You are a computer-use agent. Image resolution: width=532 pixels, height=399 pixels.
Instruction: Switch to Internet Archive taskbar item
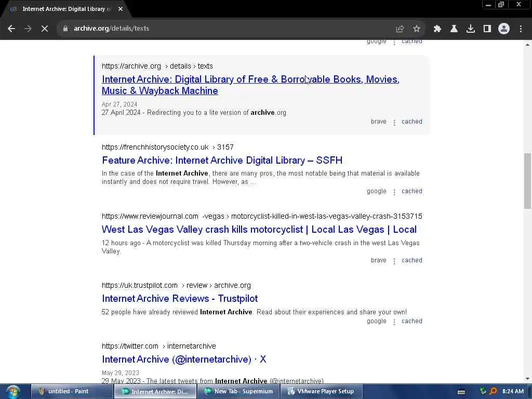[155, 392]
